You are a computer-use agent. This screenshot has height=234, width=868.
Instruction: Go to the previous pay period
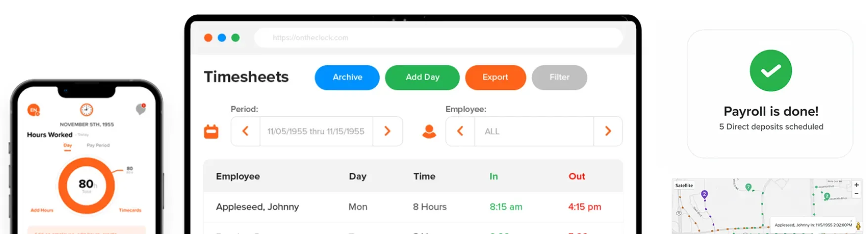245,131
